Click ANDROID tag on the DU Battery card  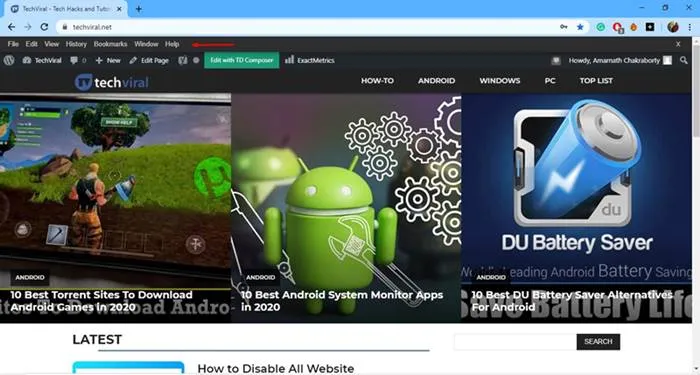(x=491, y=278)
